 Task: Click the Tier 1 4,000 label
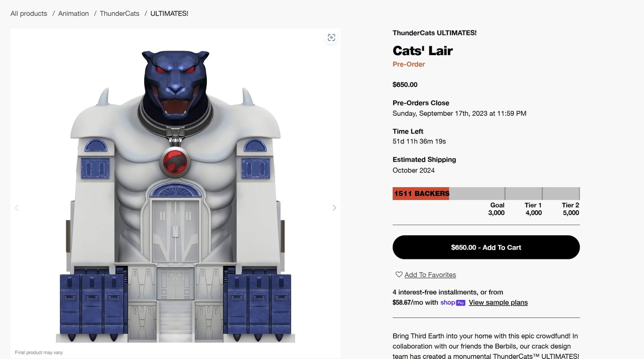coord(533,209)
